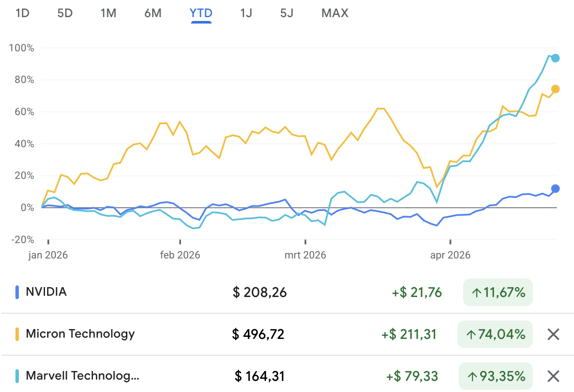The width and height of the screenshot is (574, 392).
Task: Click the apr 2026 axis label
Action: click(x=450, y=255)
